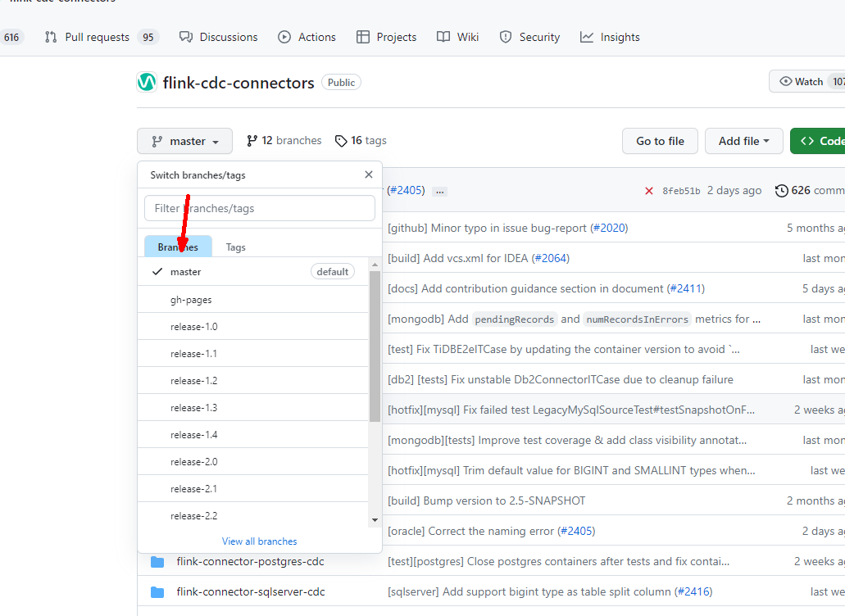Screen dimensions: 845x616
Task: Click the Filter branches/tags input field
Action: 259,208
